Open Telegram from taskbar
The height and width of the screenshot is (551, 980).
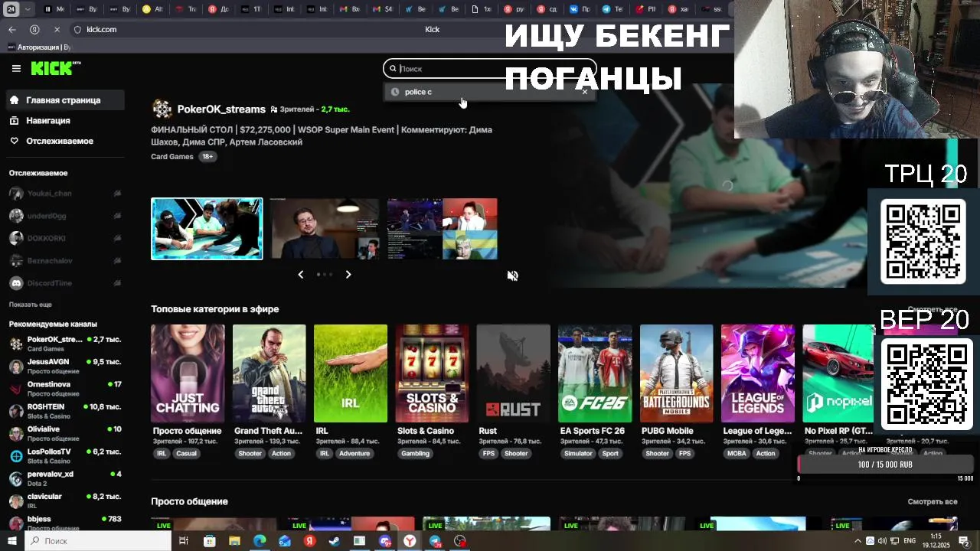click(x=435, y=541)
